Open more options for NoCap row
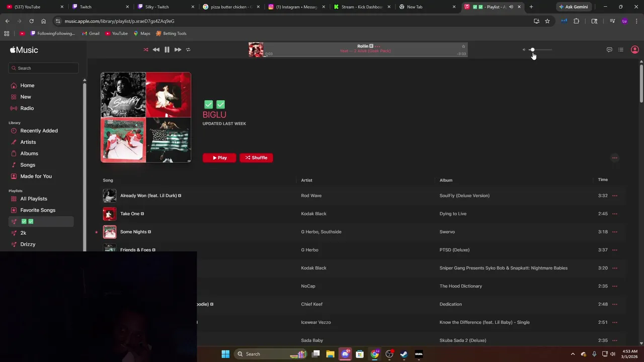The height and width of the screenshot is (362, 644). pyautogui.click(x=615, y=286)
